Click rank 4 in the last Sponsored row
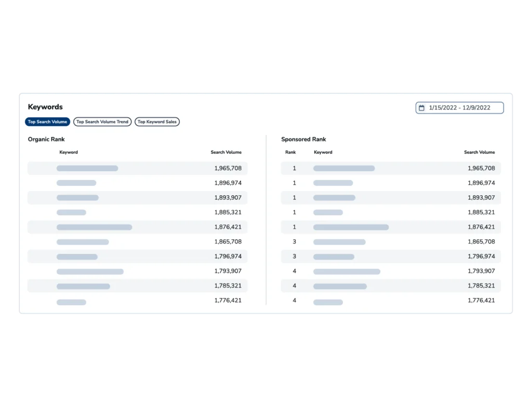The width and height of the screenshot is (532, 407). (294, 301)
